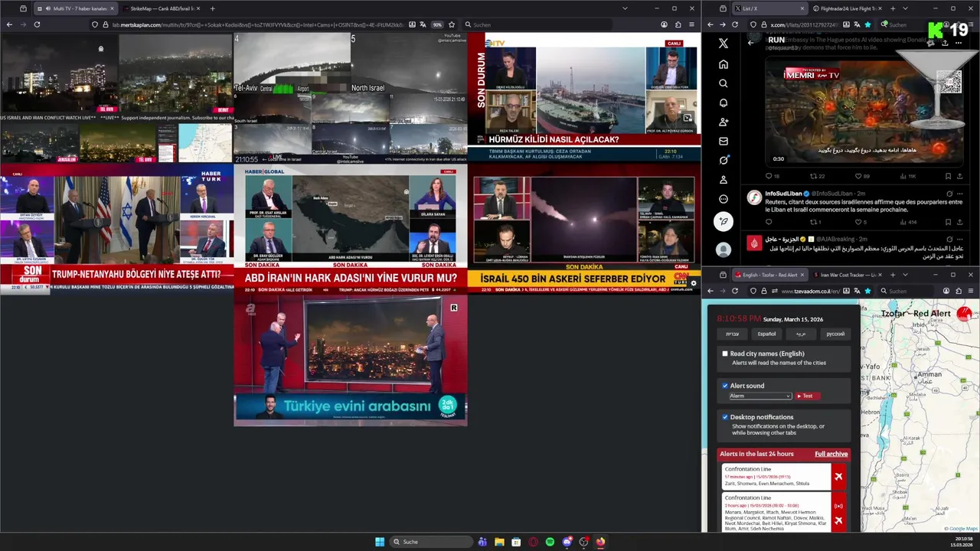Open Multi TV settings gear

point(694,283)
